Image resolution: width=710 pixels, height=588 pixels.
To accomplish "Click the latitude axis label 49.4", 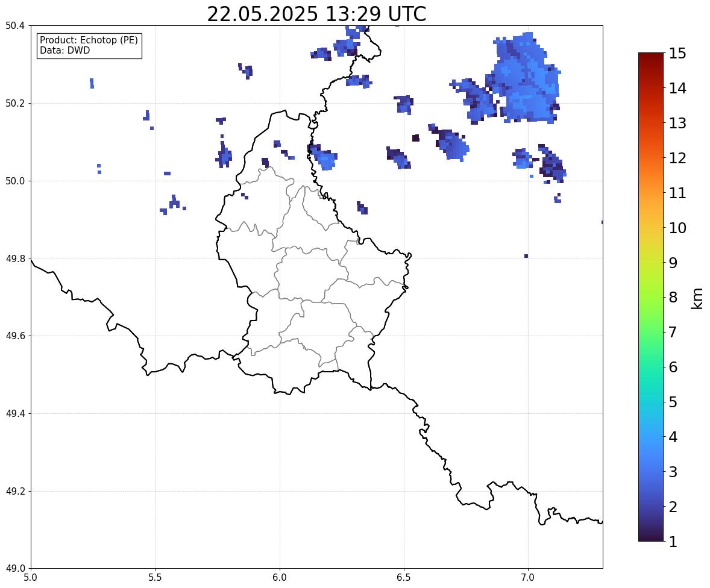I will click(15, 413).
